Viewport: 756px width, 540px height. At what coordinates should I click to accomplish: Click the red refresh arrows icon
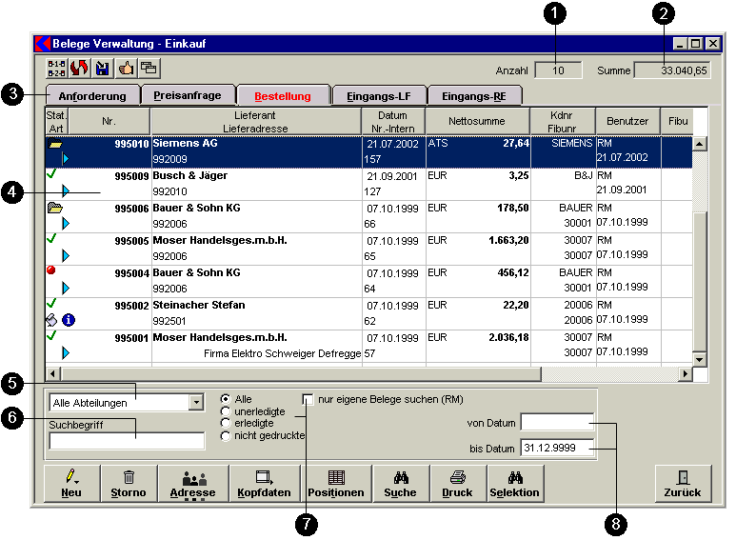pos(79,69)
